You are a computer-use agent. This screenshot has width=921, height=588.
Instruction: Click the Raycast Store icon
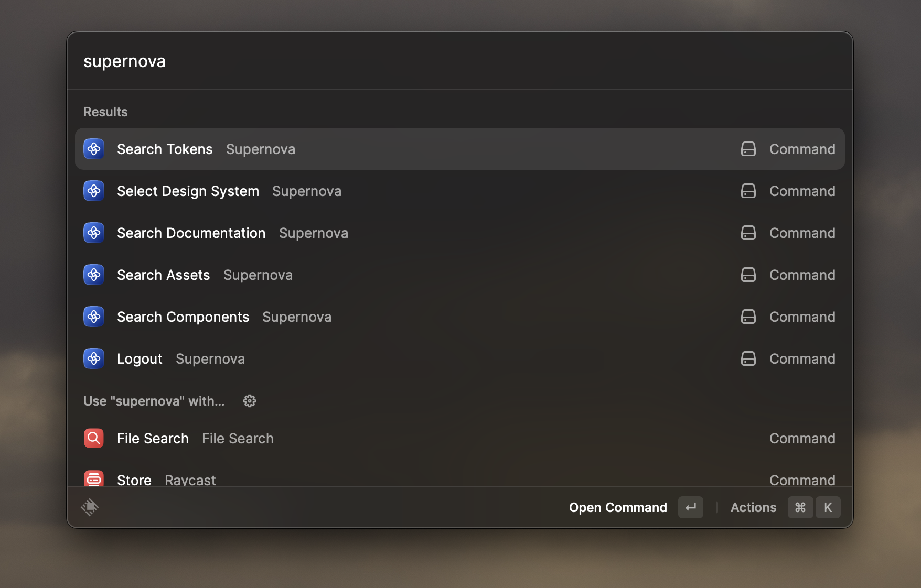pos(94,478)
